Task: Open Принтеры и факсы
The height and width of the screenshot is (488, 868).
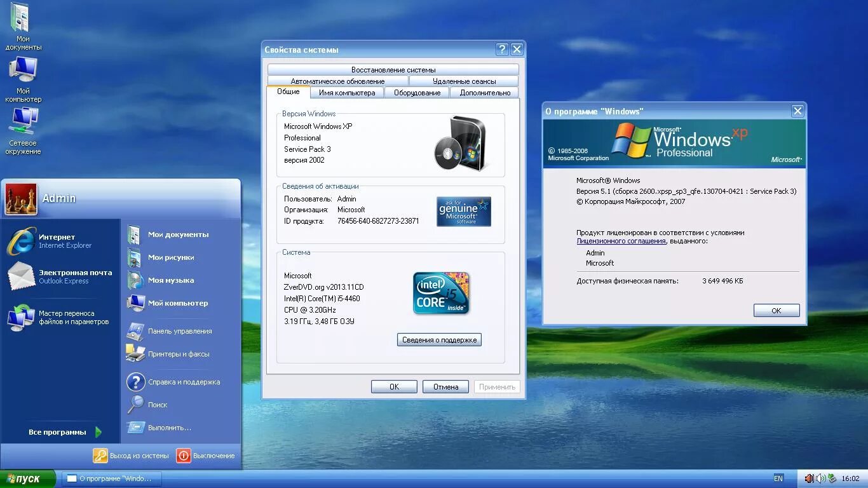Action: coord(180,354)
